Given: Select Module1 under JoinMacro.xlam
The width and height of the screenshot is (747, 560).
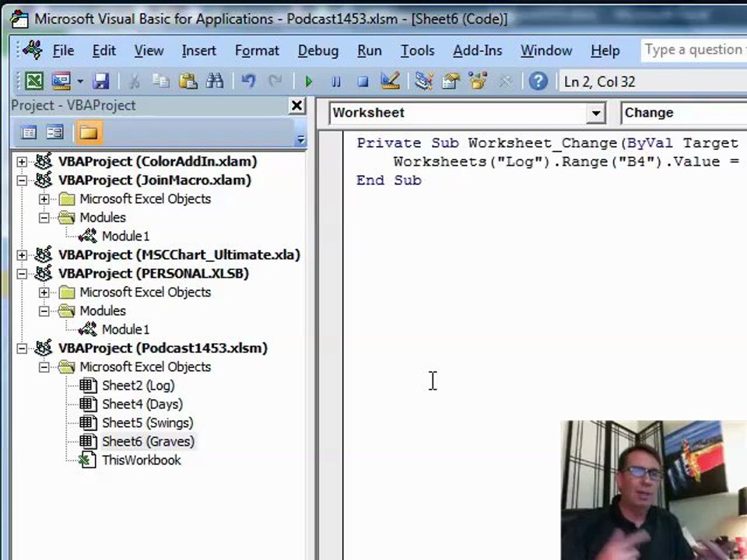Looking at the screenshot, I should [125, 236].
